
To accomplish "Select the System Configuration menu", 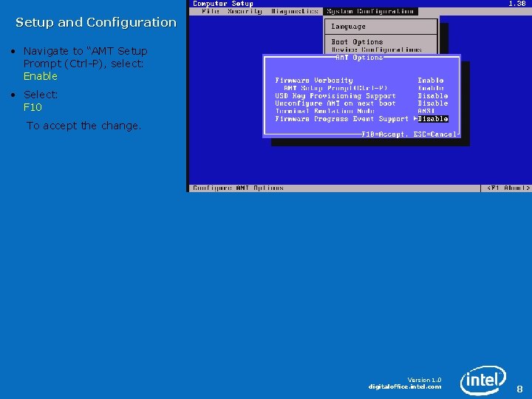I will coord(370,11).
